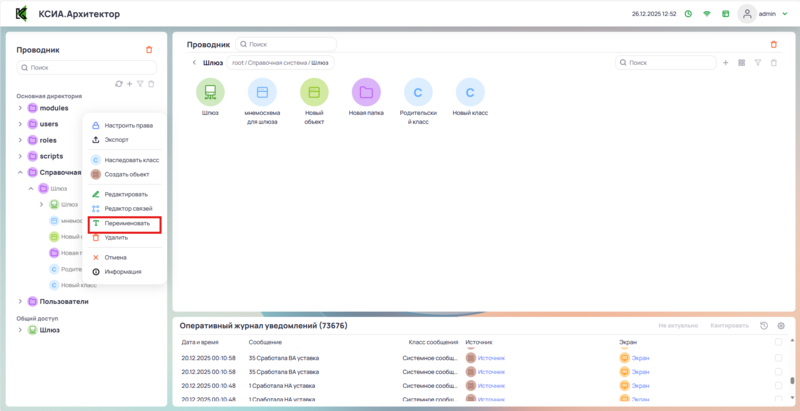Viewport: 800px width, 411px height.
Task: Expand the modules folder in tree
Action: (20, 108)
